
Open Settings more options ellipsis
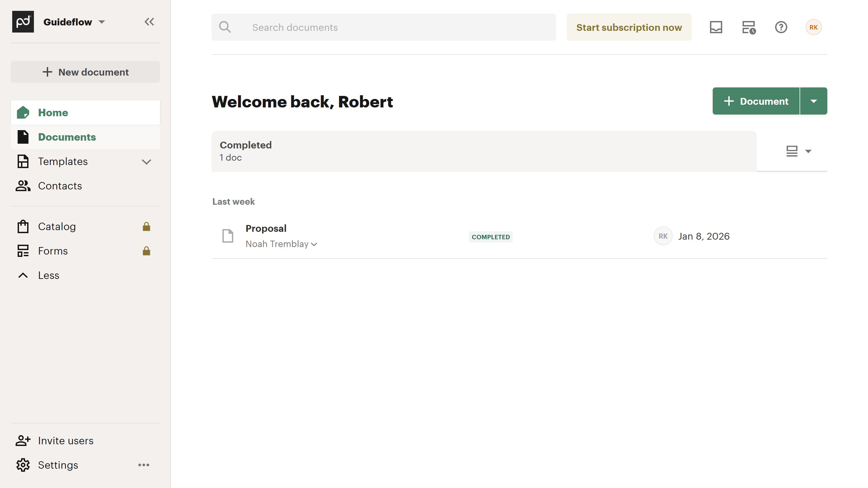click(143, 465)
